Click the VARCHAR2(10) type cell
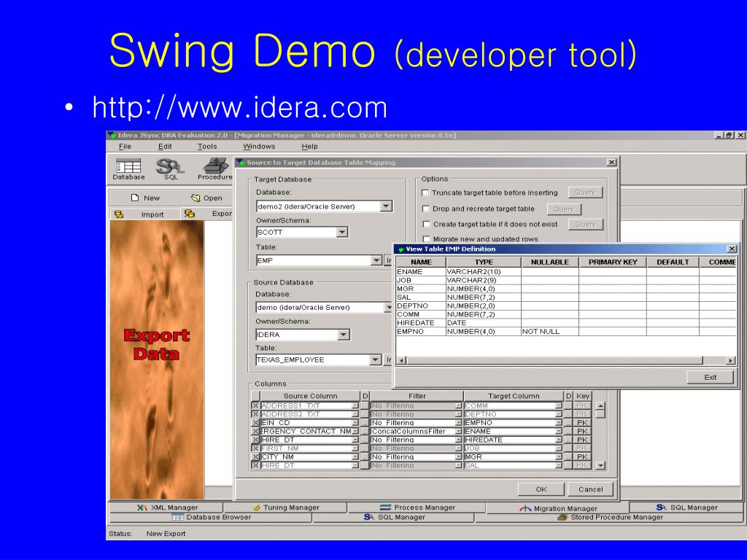 [484, 271]
